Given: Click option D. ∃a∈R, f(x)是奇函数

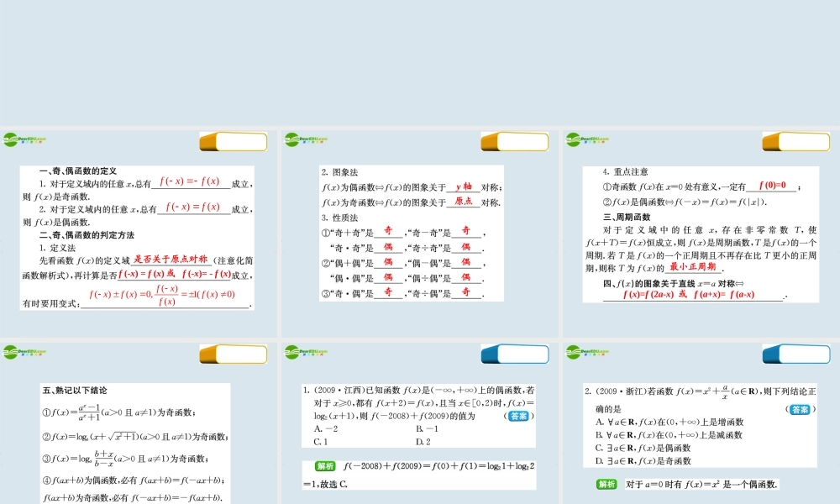Looking at the screenshot, I should (x=643, y=461).
